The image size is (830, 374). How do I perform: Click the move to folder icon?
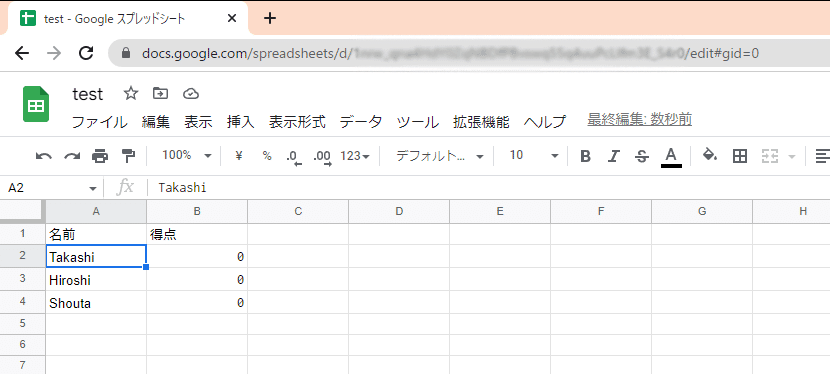160,94
